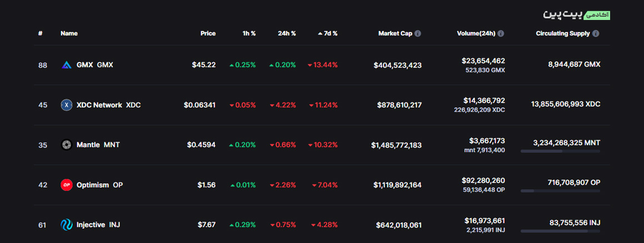Sort by the 1h % column header

click(249, 33)
